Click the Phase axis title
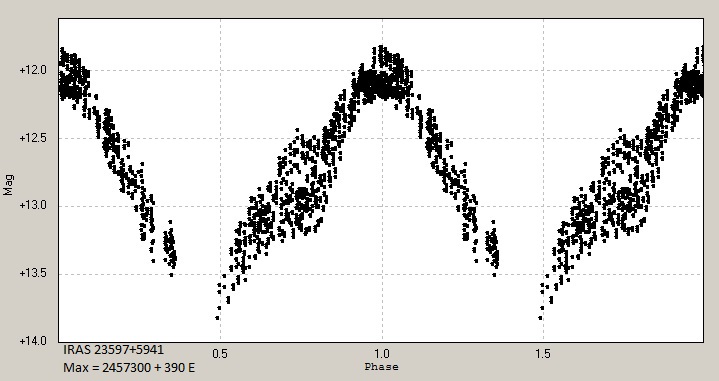719x381 pixels. click(x=382, y=367)
